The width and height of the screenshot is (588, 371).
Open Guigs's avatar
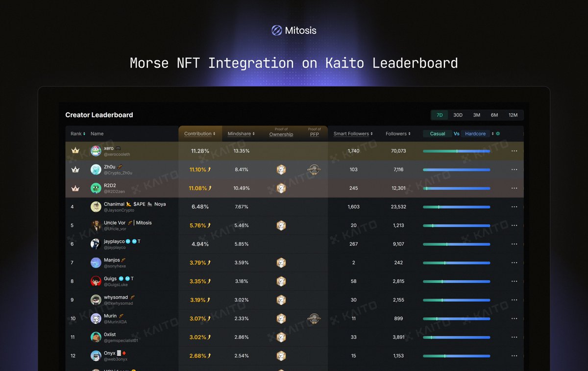[x=96, y=281]
